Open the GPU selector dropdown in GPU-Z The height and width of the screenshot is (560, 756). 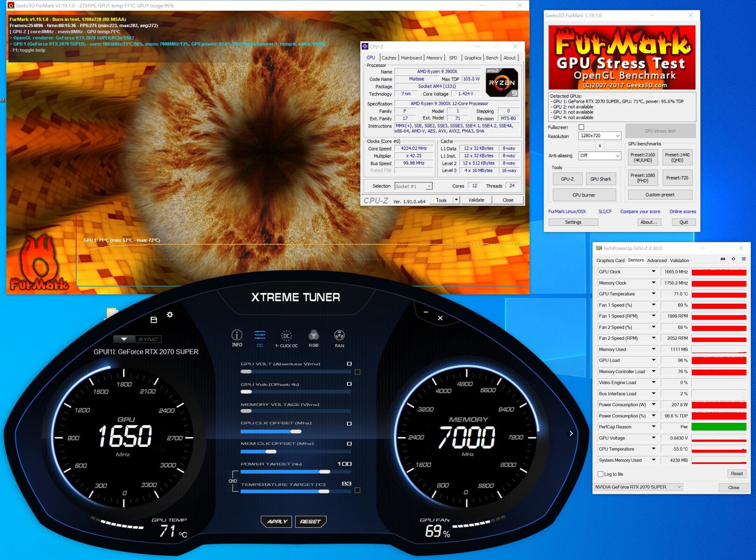(638, 487)
